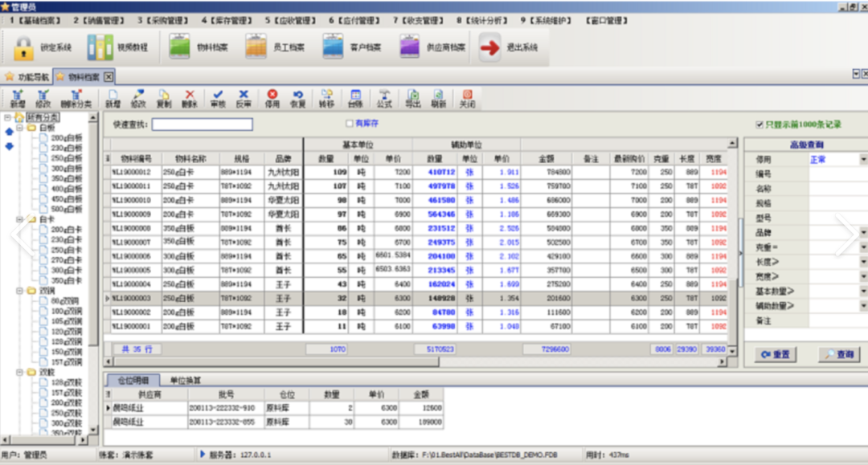The width and height of the screenshot is (868, 465).
Task: Switch to the 单位换算 tab
Action: click(x=185, y=381)
